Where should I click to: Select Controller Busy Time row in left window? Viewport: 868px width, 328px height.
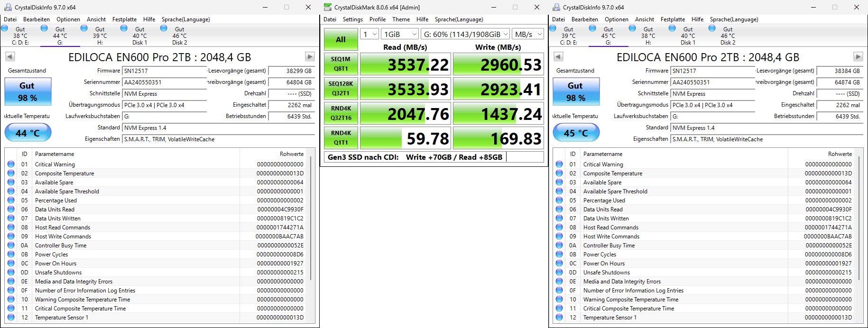(156, 245)
